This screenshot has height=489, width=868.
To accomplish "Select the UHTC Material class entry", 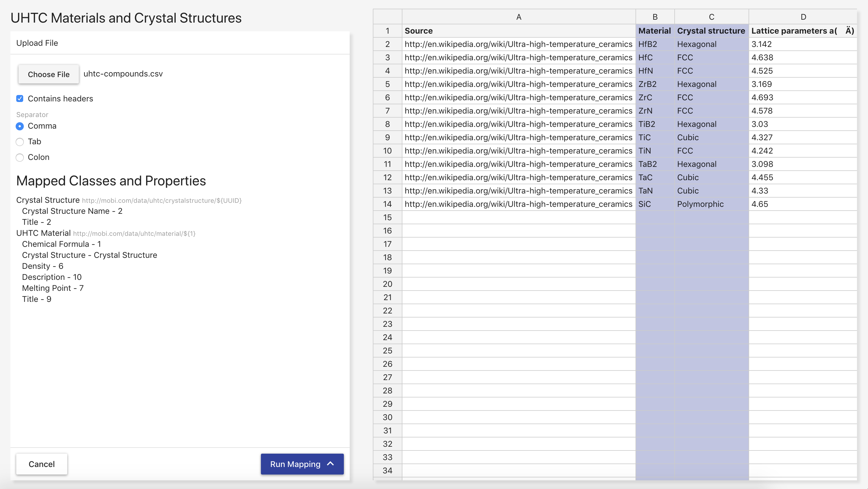I will (x=43, y=233).
